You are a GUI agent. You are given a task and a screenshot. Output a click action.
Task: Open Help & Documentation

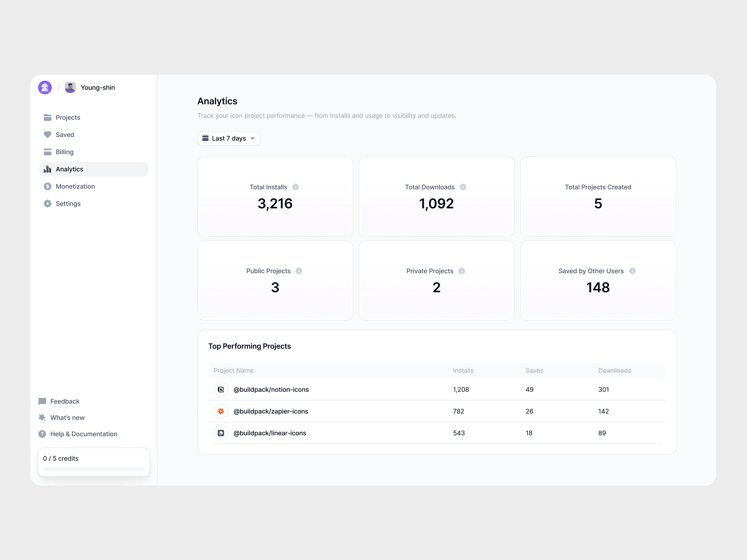(x=83, y=434)
